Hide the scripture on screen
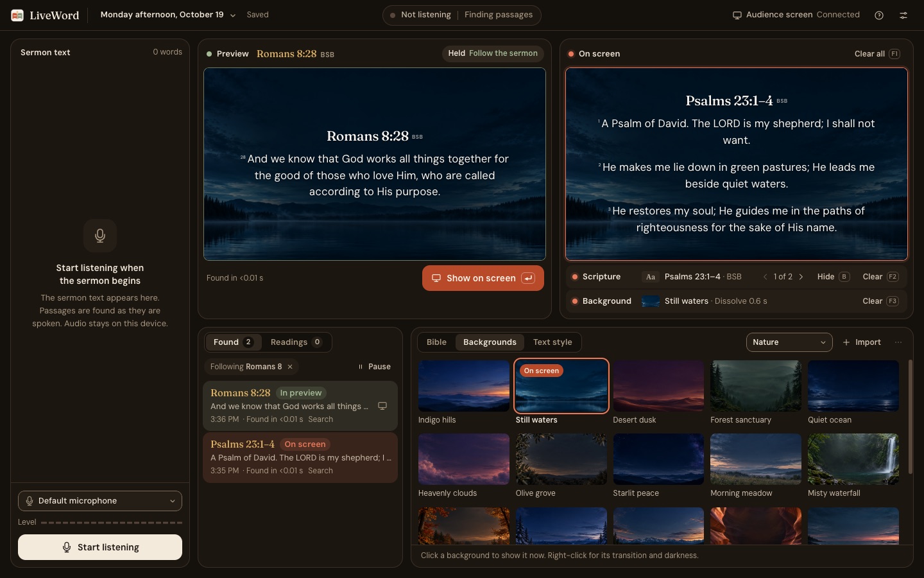The width and height of the screenshot is (924, 578). point(833,277)
